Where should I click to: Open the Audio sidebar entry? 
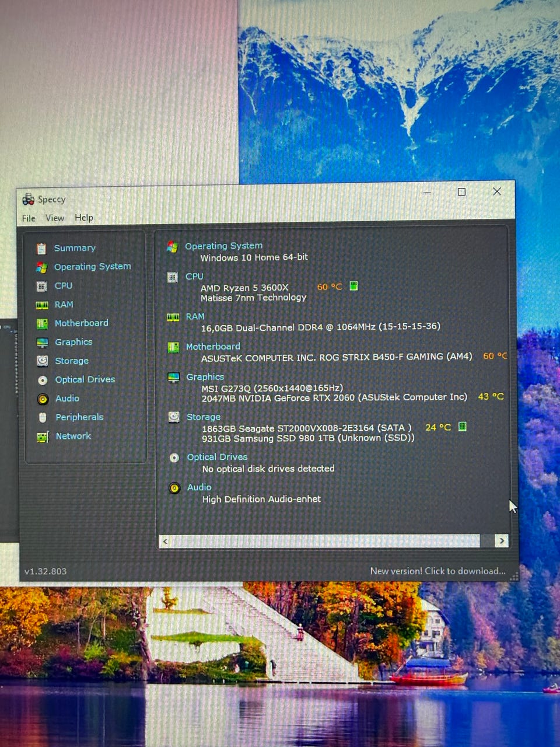[x=67, y=399]
